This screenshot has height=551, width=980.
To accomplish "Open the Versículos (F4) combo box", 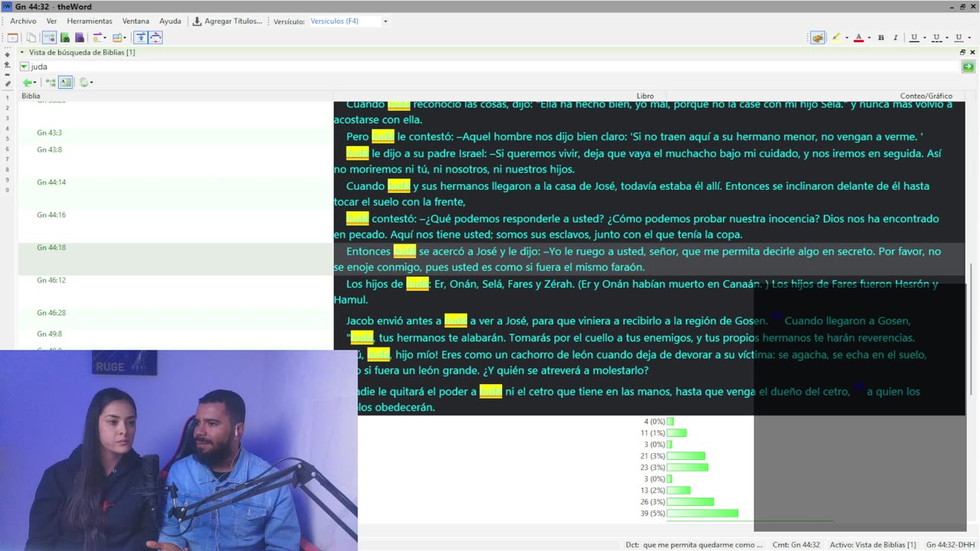I will pos(348,21).
